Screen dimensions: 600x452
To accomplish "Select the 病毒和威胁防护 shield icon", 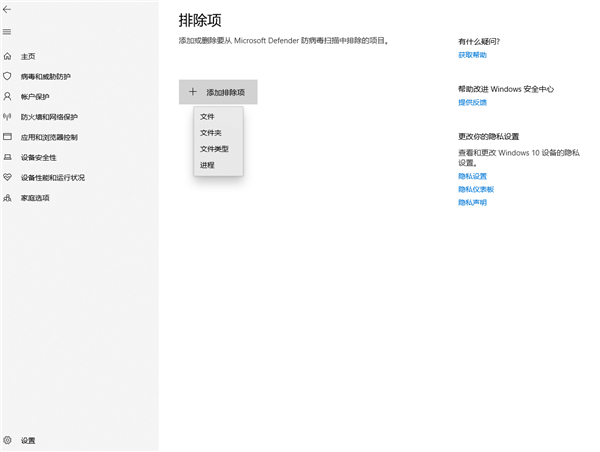I will (x=8, y=76).
